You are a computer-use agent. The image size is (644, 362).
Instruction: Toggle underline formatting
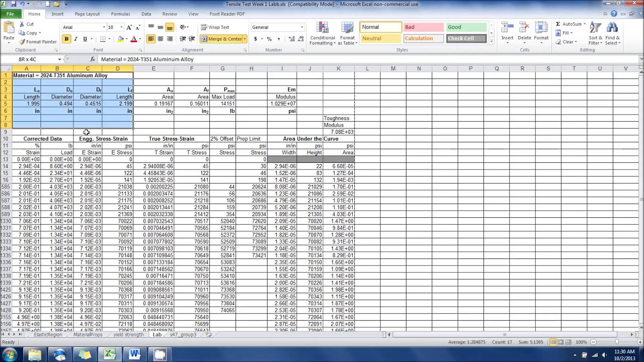[x=85, y=39]
